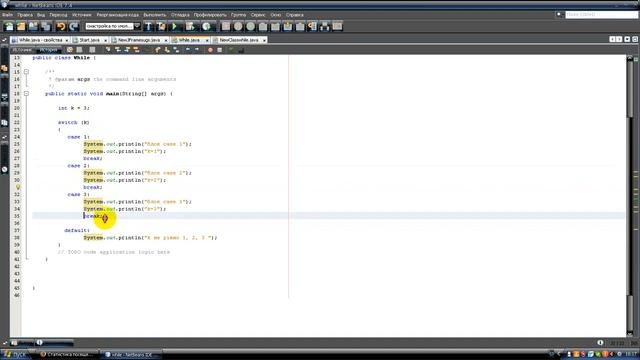Switch to the NewJFrame java tab
This screenshot has height=360, width=640.
tap(139, 40)
